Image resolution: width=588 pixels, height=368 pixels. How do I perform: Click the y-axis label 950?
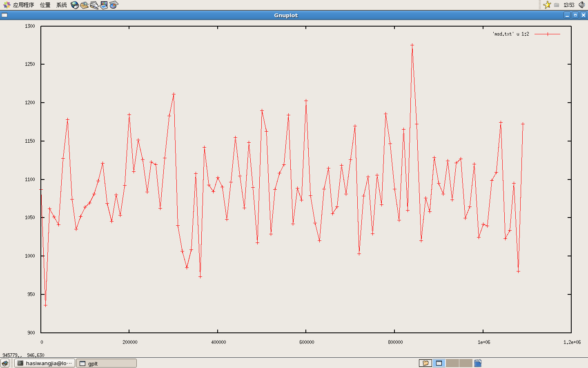[x=31, y=294]
